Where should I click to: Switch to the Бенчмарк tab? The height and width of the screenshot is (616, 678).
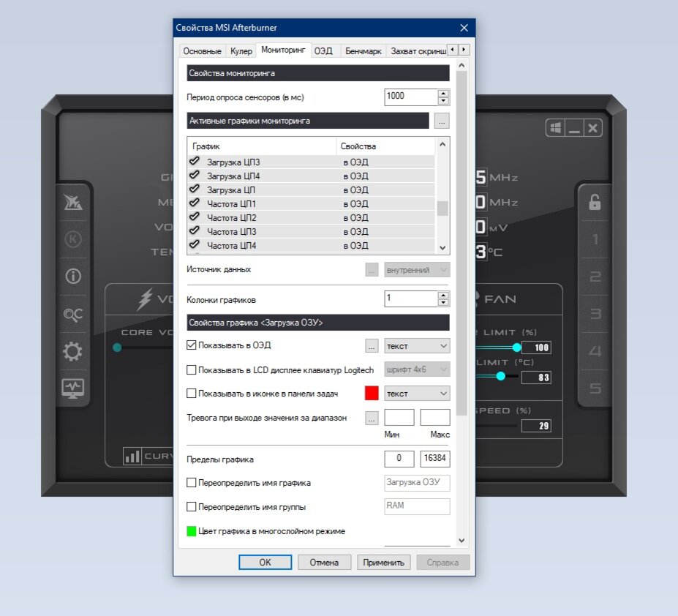point(364,51)
